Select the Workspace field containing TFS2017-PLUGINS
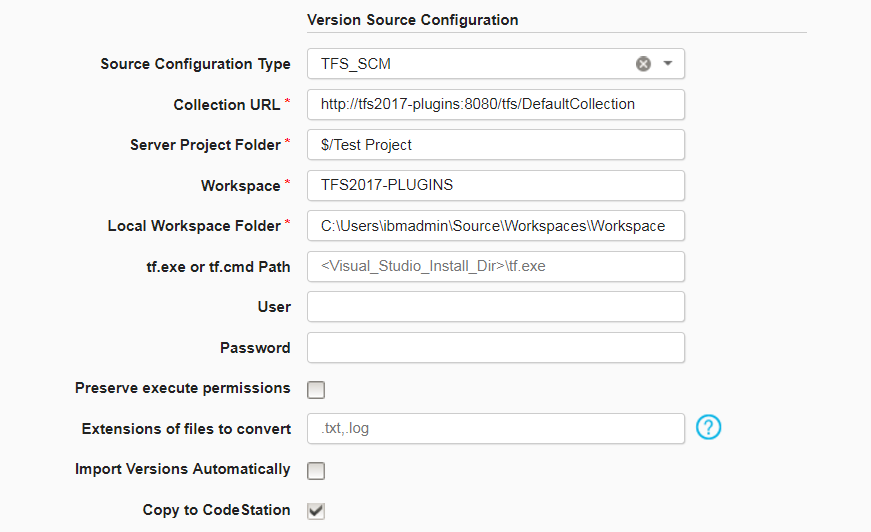This screenshot has width=871, height=532. pos(495,185)
